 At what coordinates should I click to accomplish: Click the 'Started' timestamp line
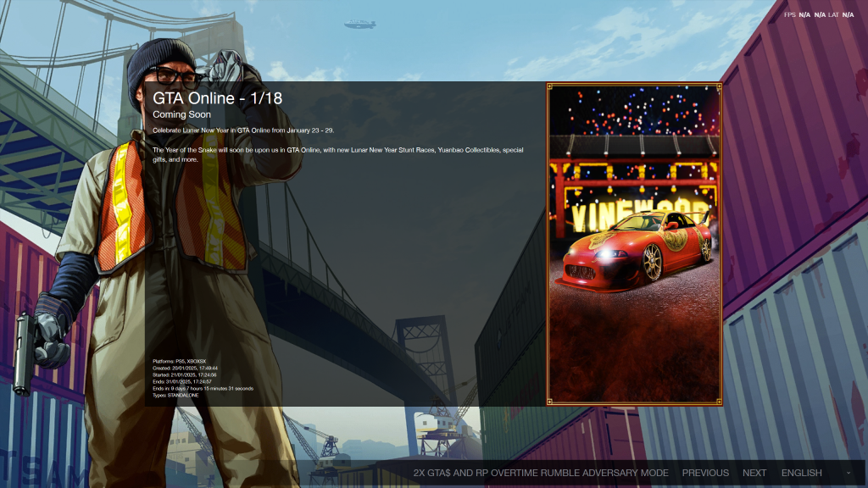click(185, 374)
